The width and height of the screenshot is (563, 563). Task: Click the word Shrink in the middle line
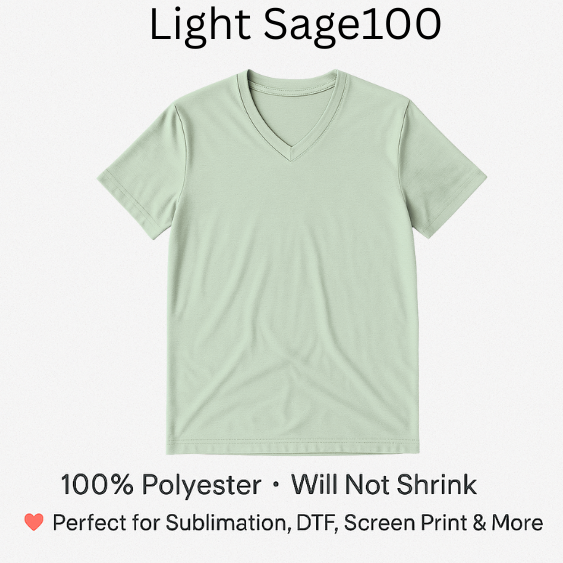click(x=436, y=484)
